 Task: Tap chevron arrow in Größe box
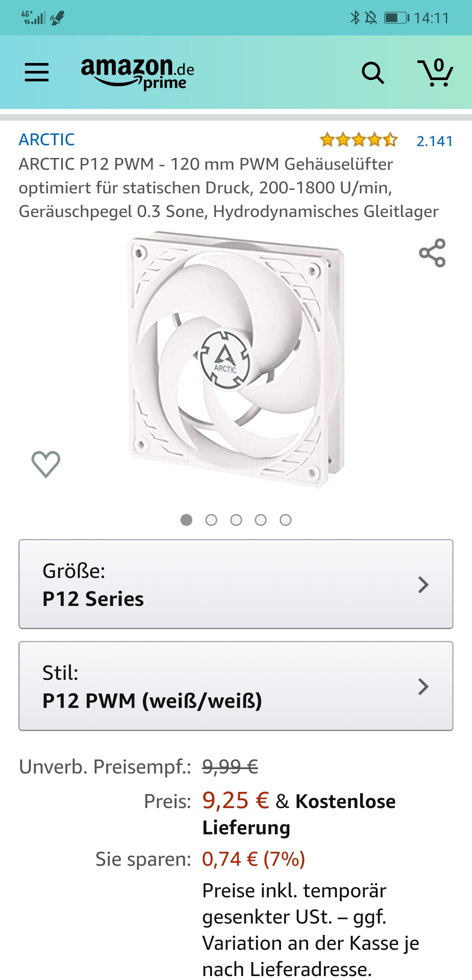(x=423, y=584)
